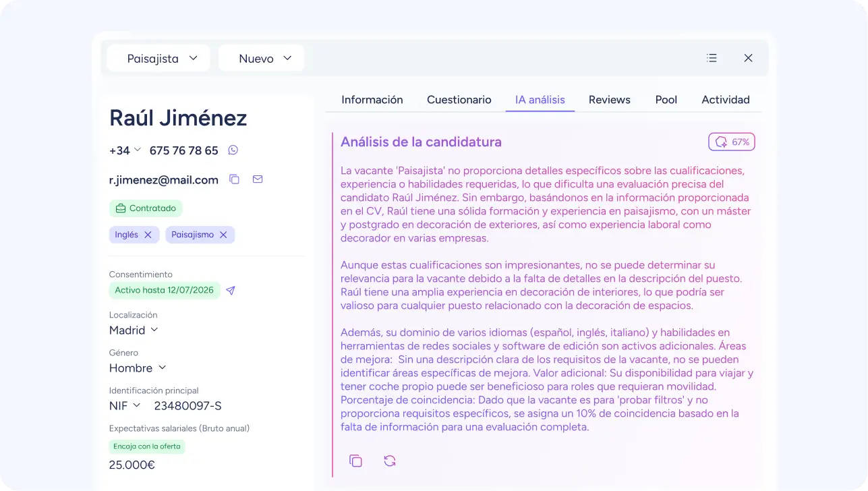Switch to the Información tab

pyautogui.click(x=372, y=100)
